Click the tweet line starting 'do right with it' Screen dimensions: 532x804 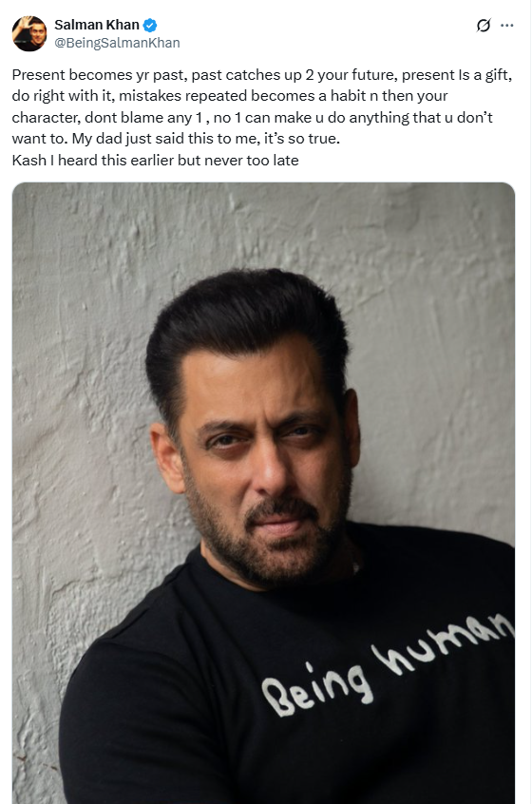pyautogui.click(x=230, y=96)
